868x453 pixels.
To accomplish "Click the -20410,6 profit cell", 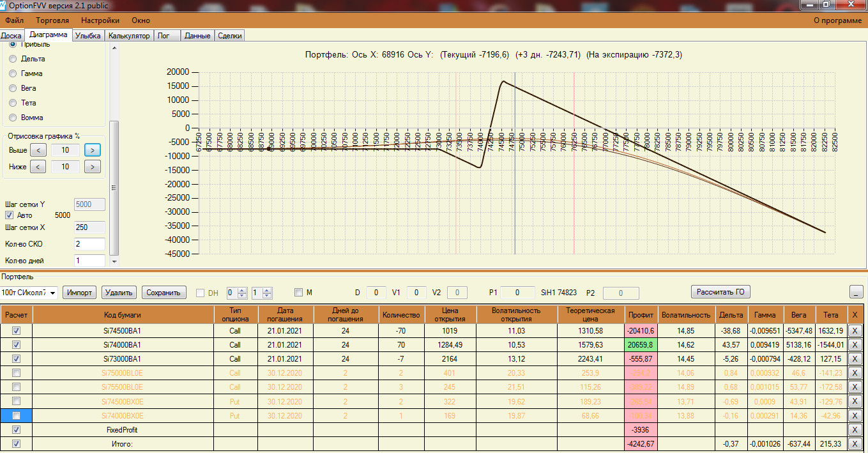I will 641,331.
